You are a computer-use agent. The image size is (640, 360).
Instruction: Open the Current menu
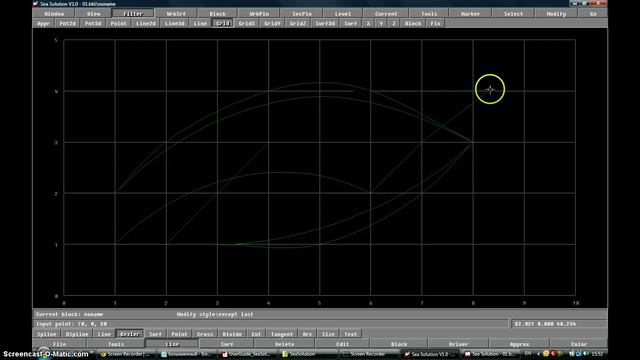[x=386, y=13]
